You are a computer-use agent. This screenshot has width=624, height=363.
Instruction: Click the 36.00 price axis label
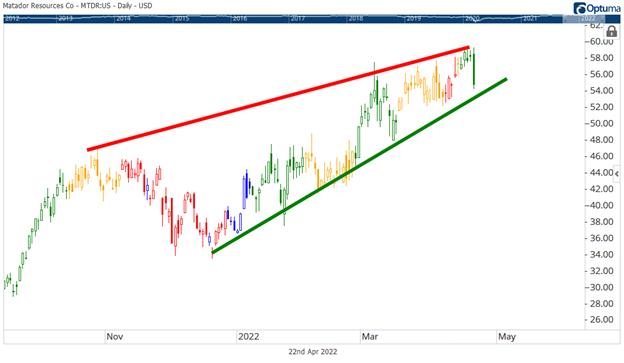tap(601, 238)
